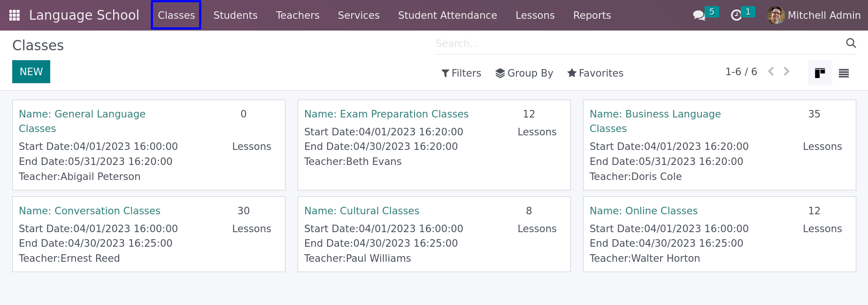Expand the Filters dropdown

click(461, 73)
